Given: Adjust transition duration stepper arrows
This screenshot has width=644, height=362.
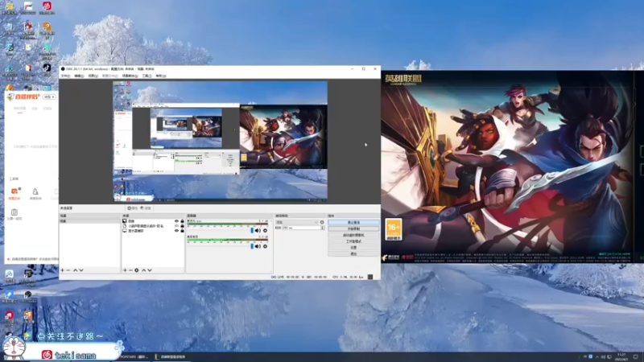Looking at the screenshot, I should point(323,228).
